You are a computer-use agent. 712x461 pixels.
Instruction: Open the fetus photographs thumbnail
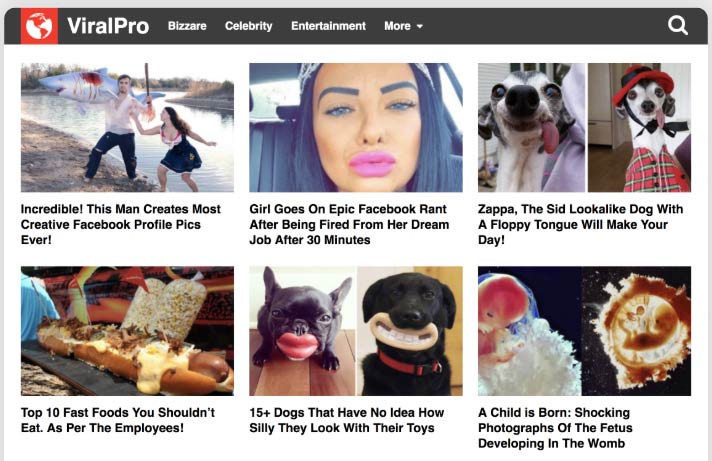(x=584, y=331)
